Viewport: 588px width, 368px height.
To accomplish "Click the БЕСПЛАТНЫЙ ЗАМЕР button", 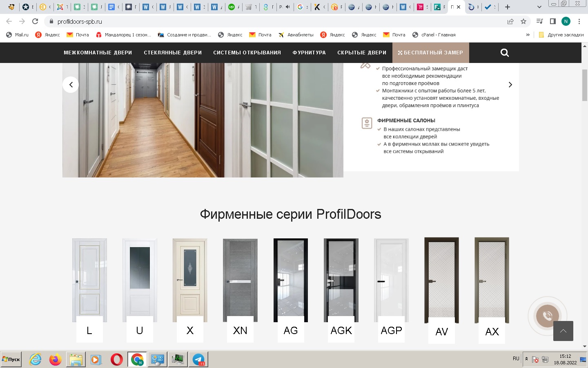I will (430, 53).
